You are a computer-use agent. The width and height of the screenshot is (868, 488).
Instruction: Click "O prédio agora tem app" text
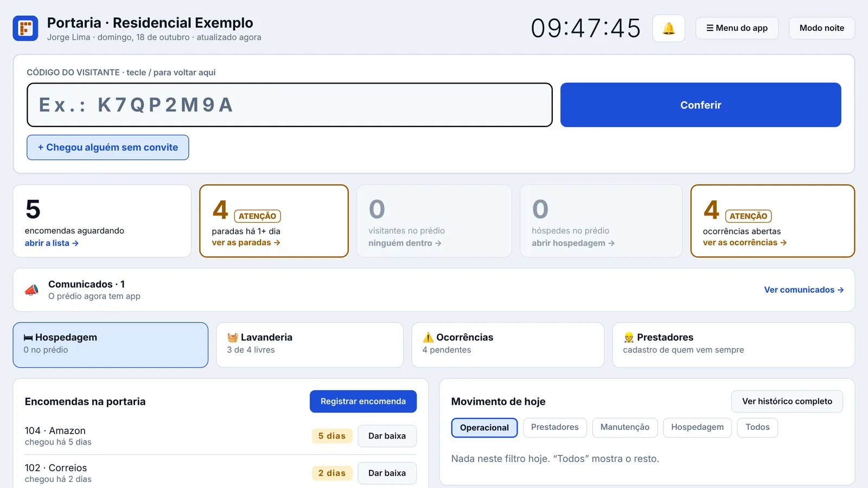click(x=94, y=296)
